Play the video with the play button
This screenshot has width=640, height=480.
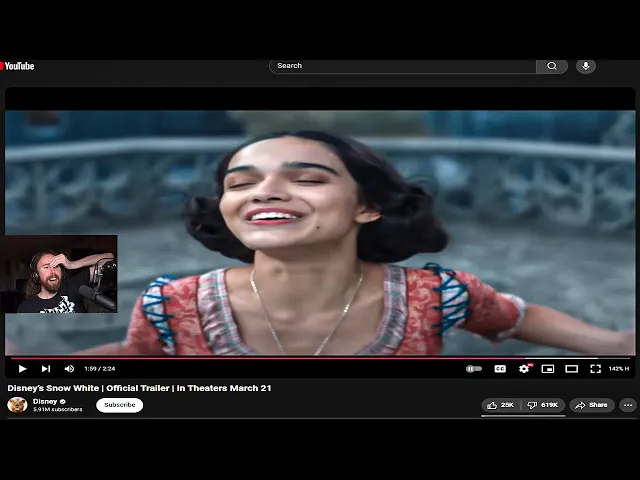pyautogui.click(x=22, y=369)
